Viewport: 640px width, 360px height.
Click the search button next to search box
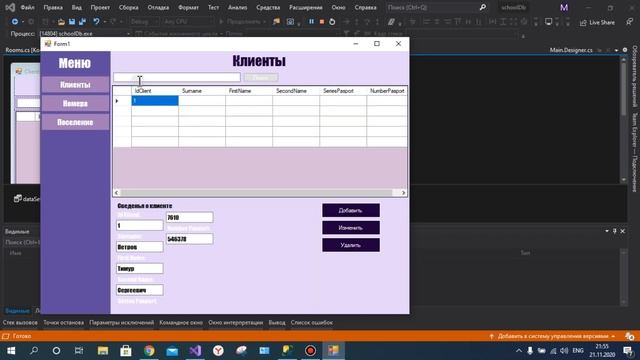point(261,78)
